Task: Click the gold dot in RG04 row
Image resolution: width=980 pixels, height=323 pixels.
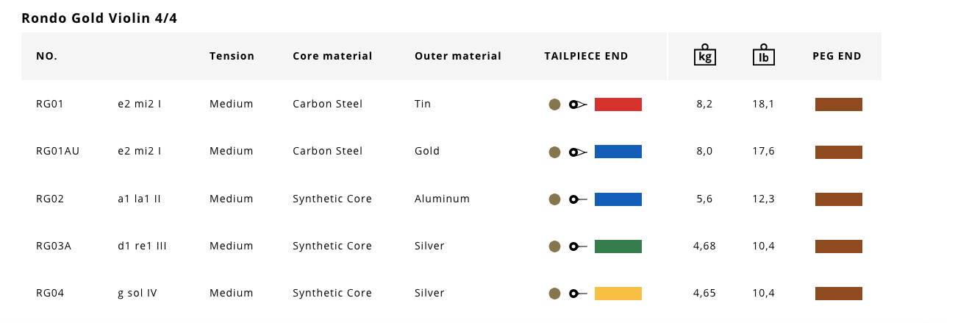Action: 555,294
